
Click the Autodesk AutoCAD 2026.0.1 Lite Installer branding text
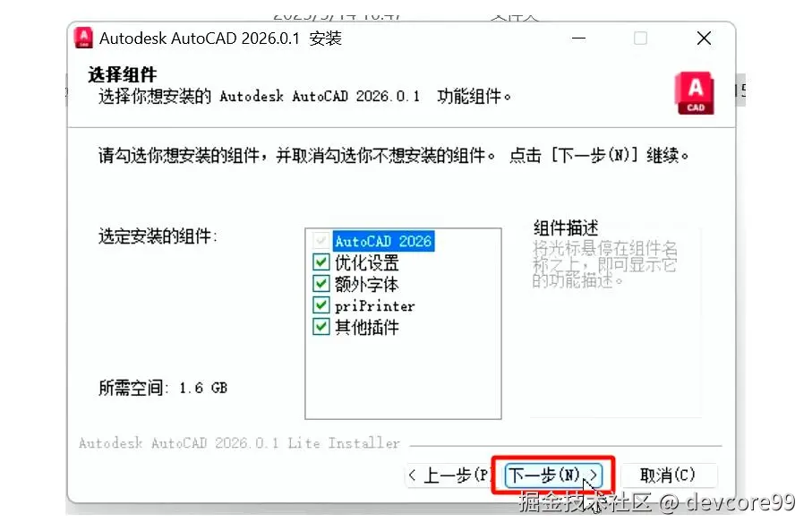tap(235, 443)
